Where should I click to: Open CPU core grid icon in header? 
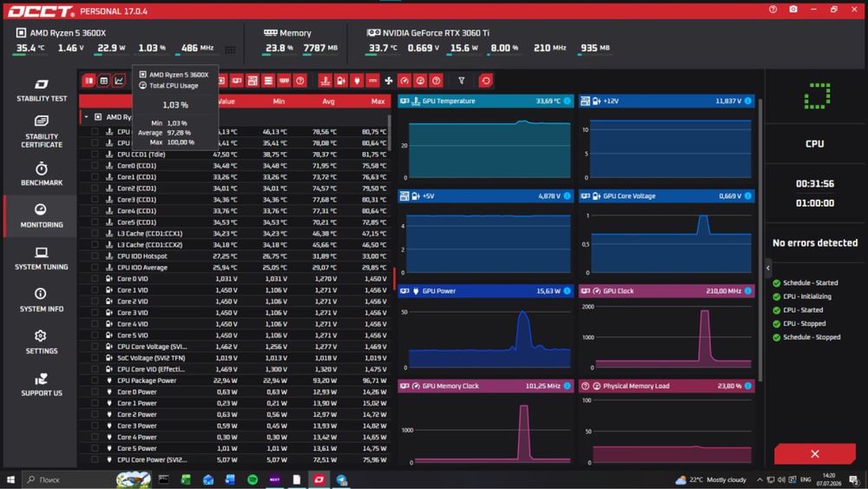coord(230,50)
